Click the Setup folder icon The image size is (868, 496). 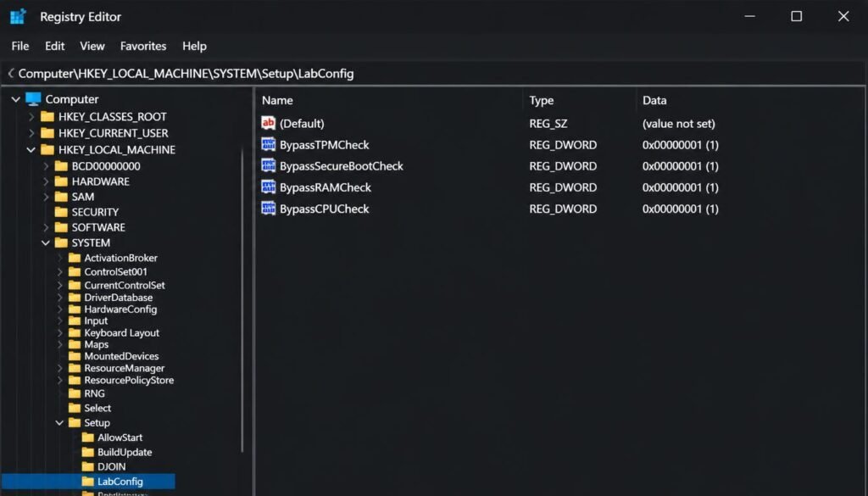click(75, 423)
